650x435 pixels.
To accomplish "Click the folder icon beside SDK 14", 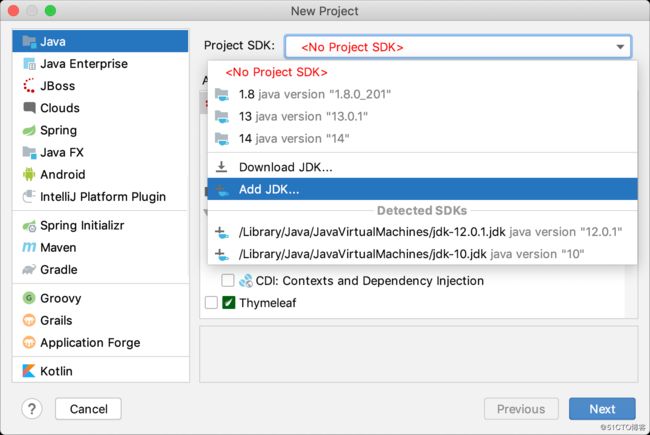I will (x=222, y=139).
